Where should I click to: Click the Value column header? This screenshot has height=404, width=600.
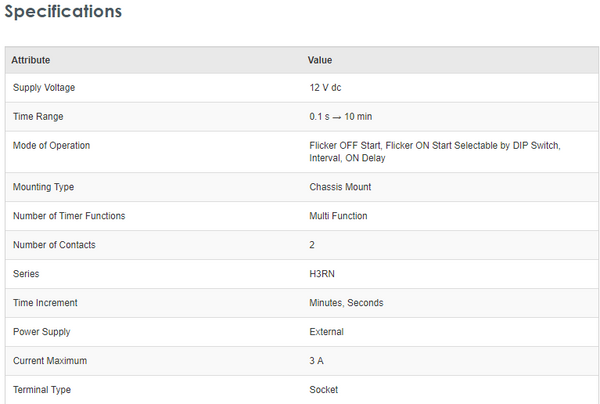point(320,60)
